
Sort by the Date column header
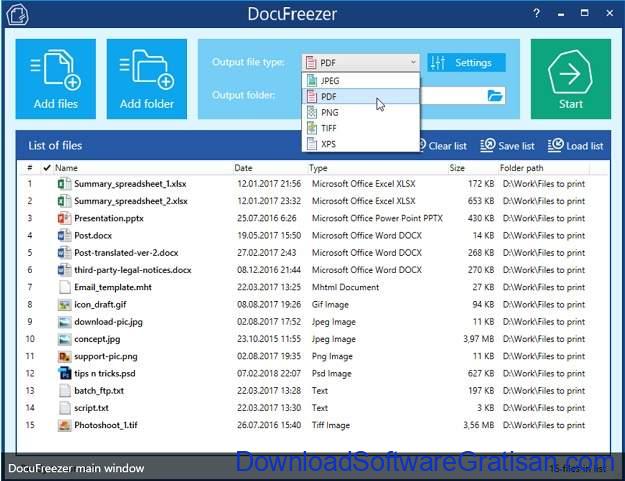[243, 168]
